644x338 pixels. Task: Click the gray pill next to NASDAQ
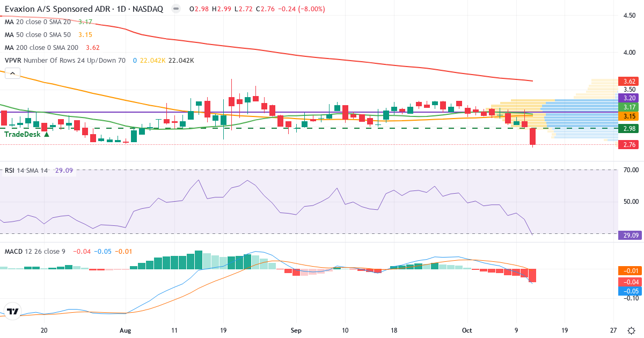point(175,9)
